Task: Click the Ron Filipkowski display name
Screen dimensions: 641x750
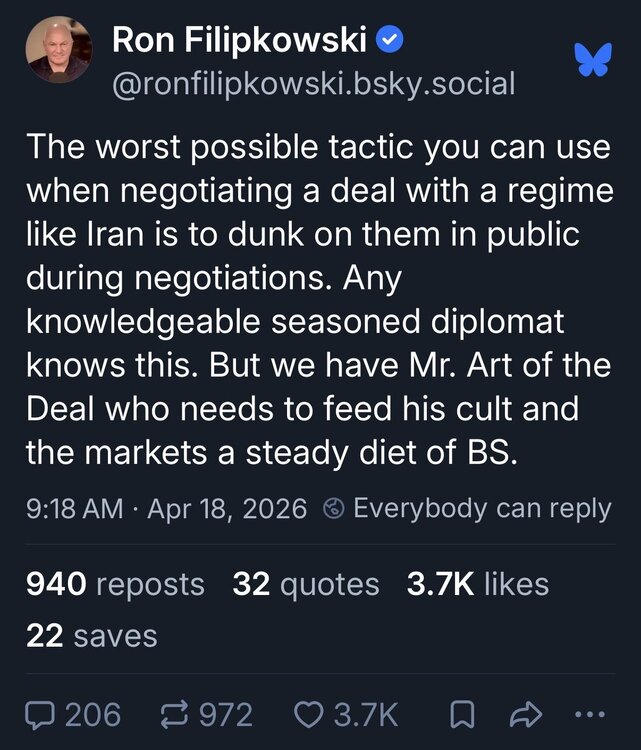Action: (x=240, y=40)
